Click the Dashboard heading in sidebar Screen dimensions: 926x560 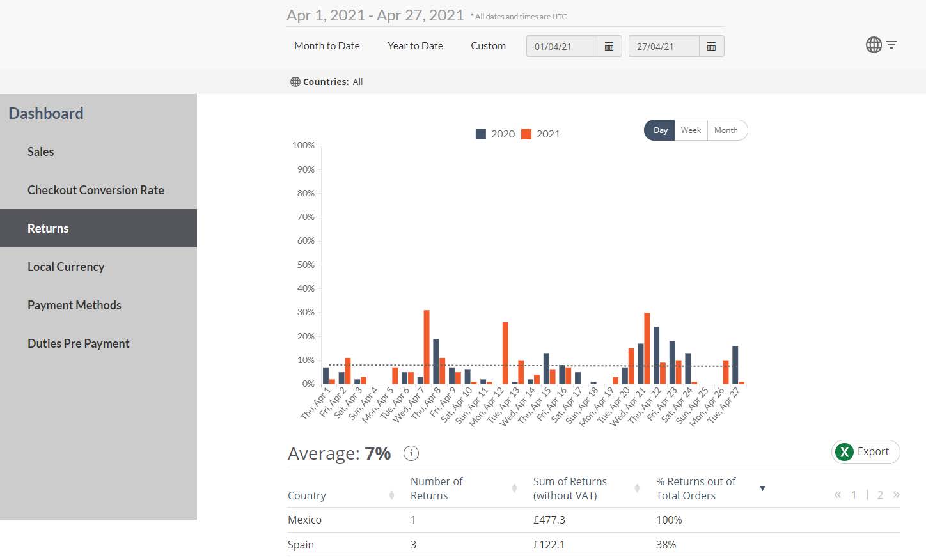46,113
